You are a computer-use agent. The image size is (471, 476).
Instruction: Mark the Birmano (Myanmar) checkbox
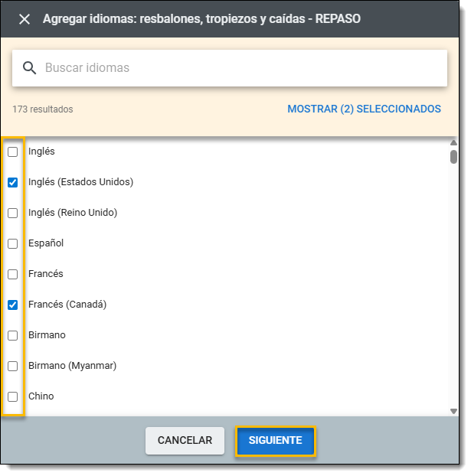coord(13,367)
